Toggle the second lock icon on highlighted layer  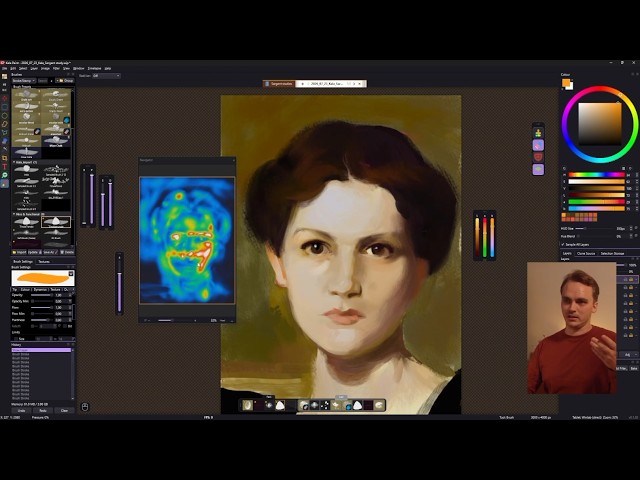tap(631, 280)
